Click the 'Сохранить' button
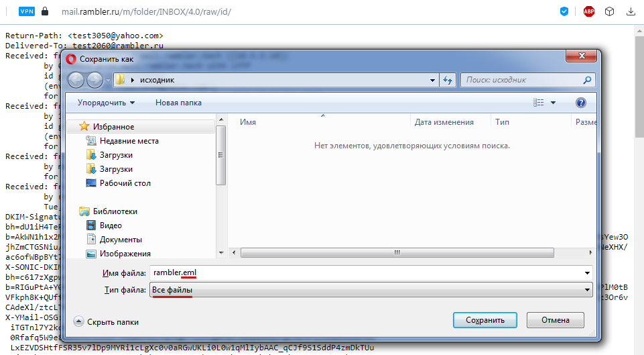The image size is (644, 355). pyautogui.click(x=485, y=320)
